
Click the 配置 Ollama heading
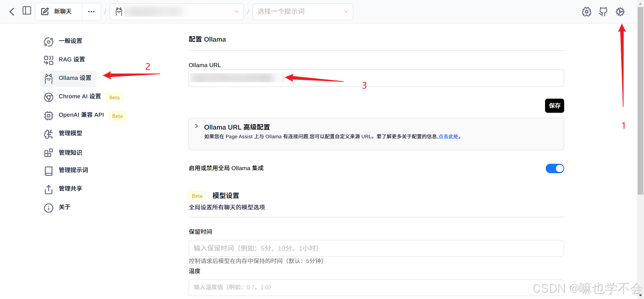207,39
